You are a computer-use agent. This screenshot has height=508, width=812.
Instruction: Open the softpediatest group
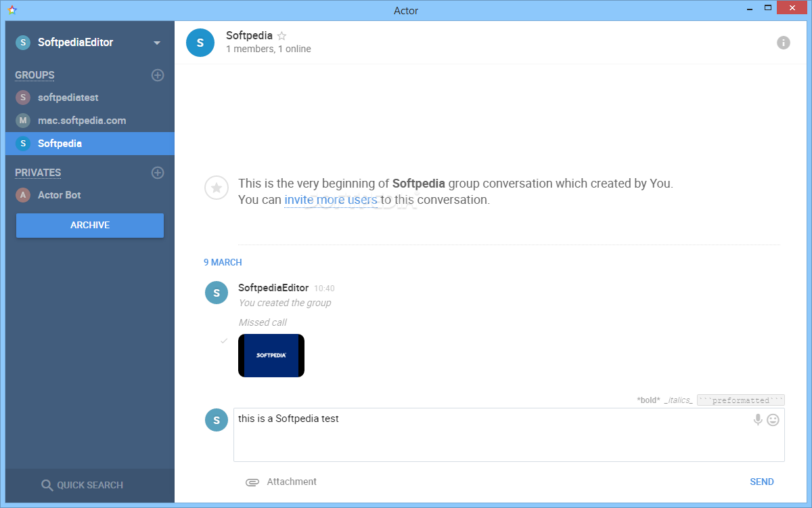point(90,98)
